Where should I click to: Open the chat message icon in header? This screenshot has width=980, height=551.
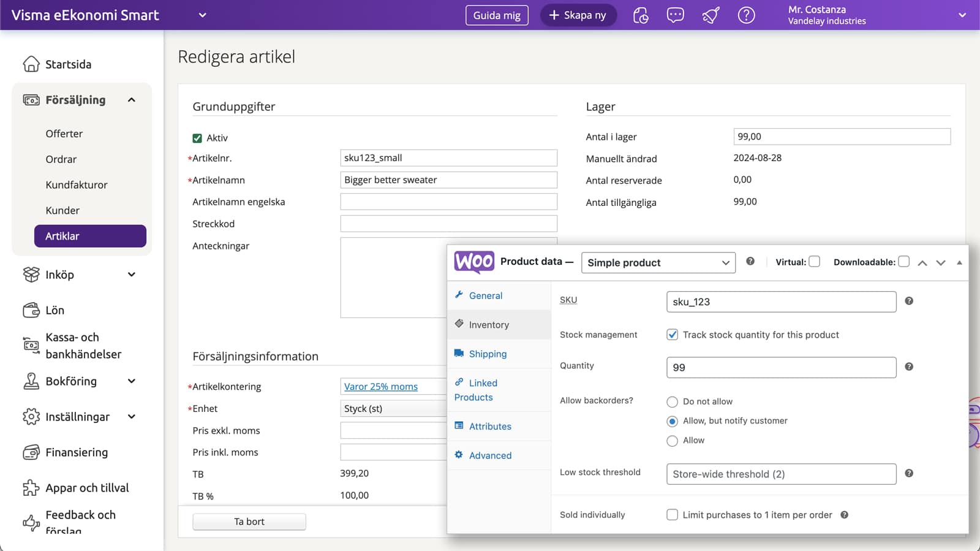point(675,15)
